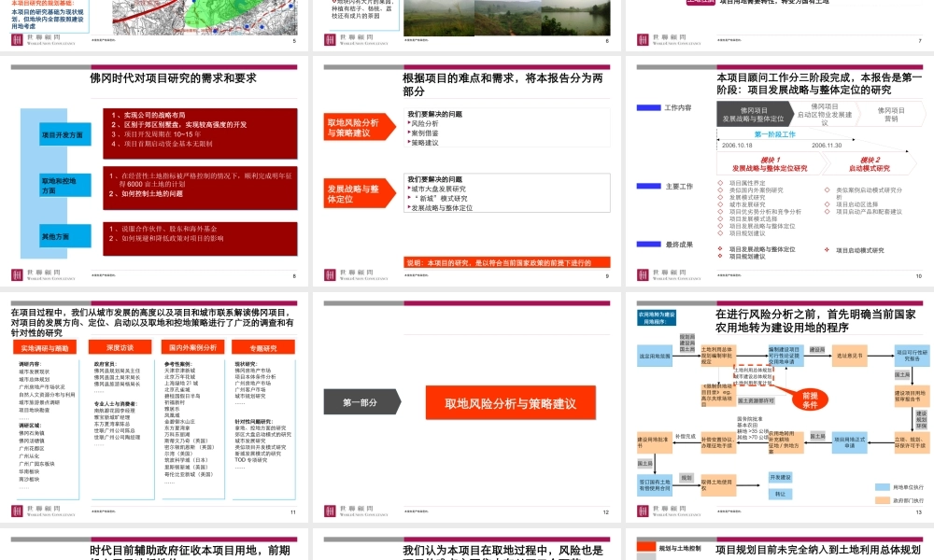Screen dimensions: 934x560
Task: Click the 模块1 发展战略与整体定位研究 chevron
Action: click(x=771, y=163)
